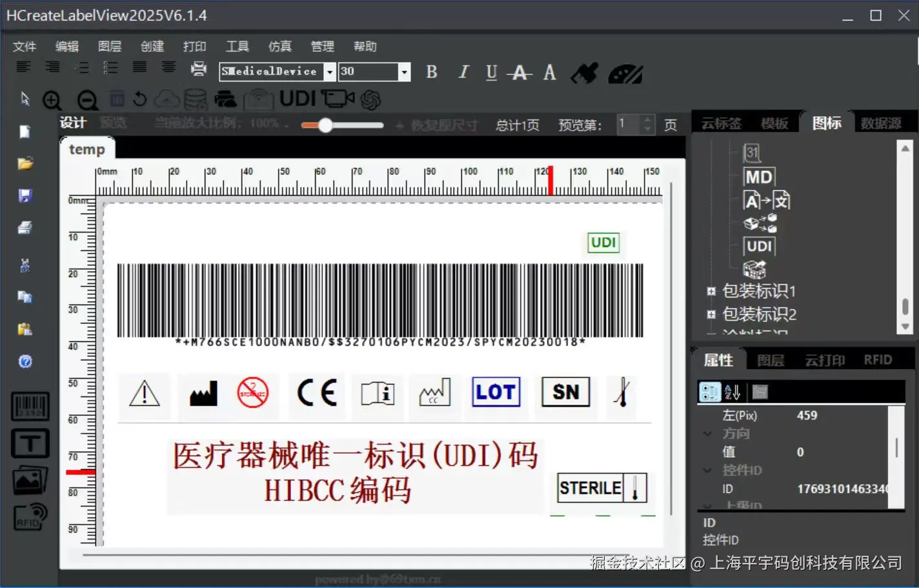Click the align right icon

tap(52, 67)
